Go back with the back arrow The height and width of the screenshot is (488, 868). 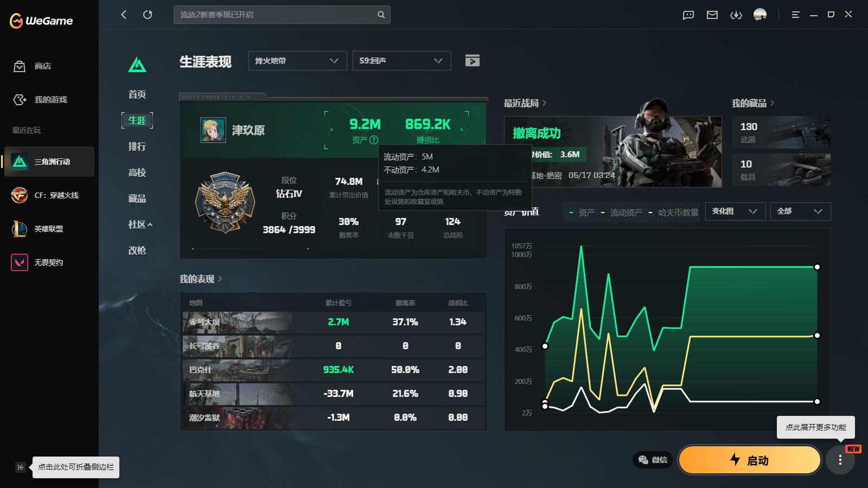click(x=124, y=15)
